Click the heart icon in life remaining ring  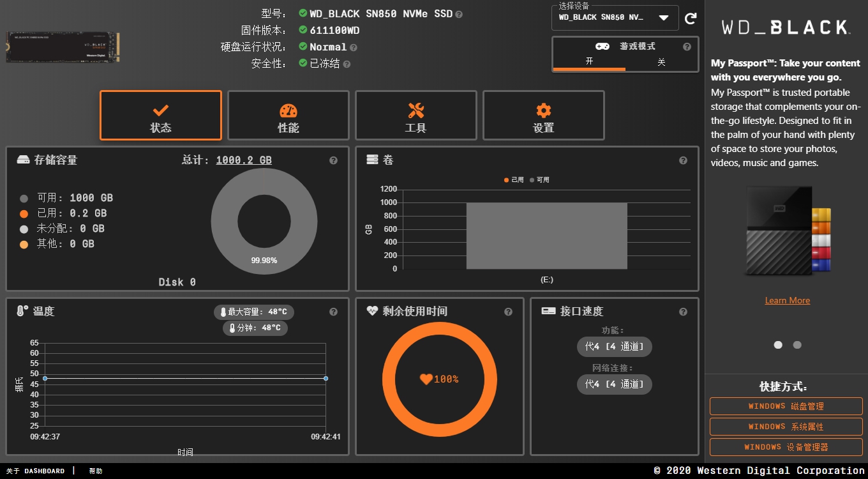click(426, 379)
